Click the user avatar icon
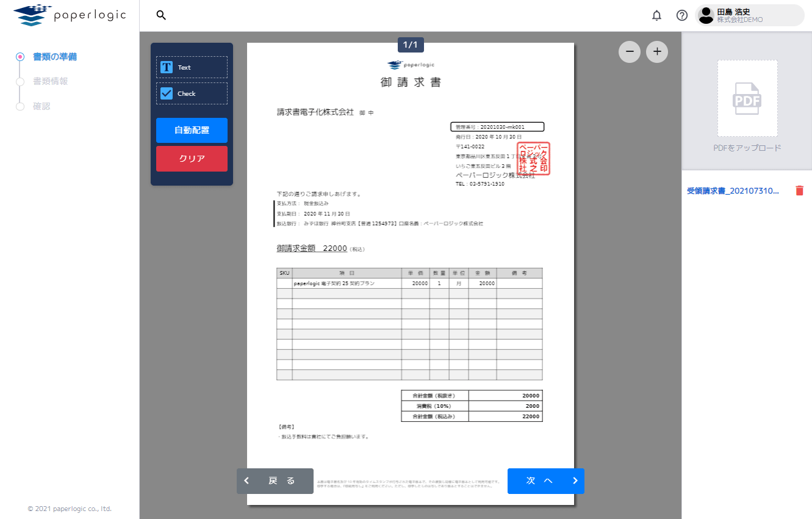Viewport: 812px width, 519px height. [x=706, y=15]
